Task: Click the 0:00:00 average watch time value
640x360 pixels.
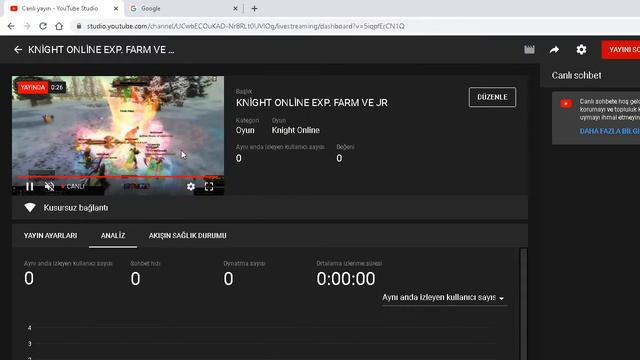Action: click(346, 279)
